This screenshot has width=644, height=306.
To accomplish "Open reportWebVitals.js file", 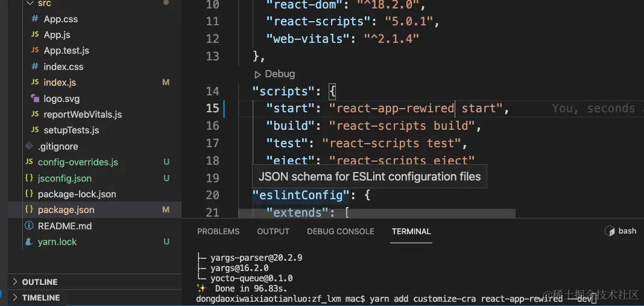I will 83,114.
